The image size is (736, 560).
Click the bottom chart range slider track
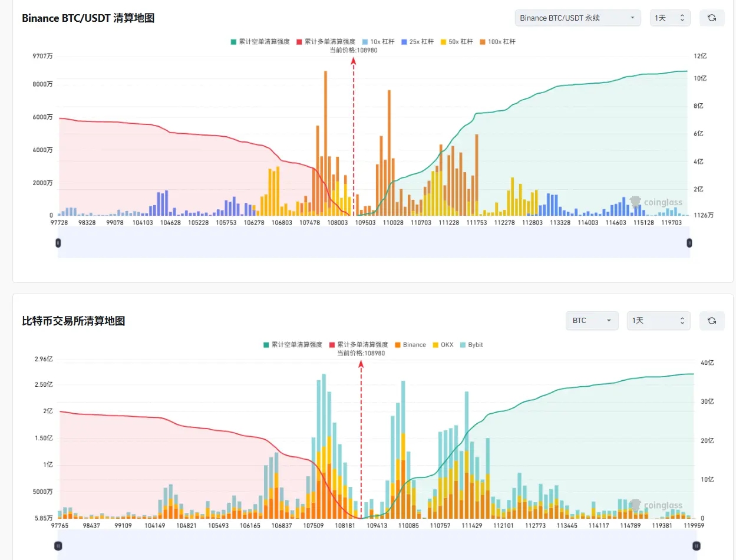click(377, 545)
